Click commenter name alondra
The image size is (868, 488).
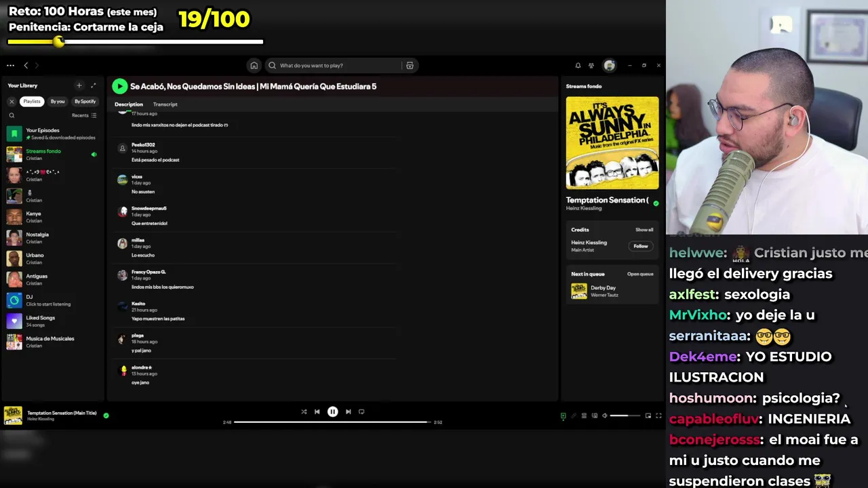click(141, 367)
